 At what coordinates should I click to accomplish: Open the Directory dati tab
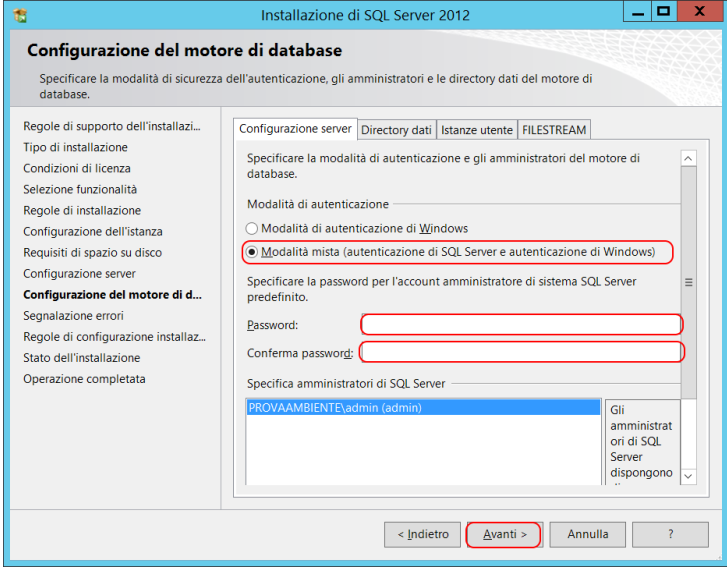click(x=396, y=130)
